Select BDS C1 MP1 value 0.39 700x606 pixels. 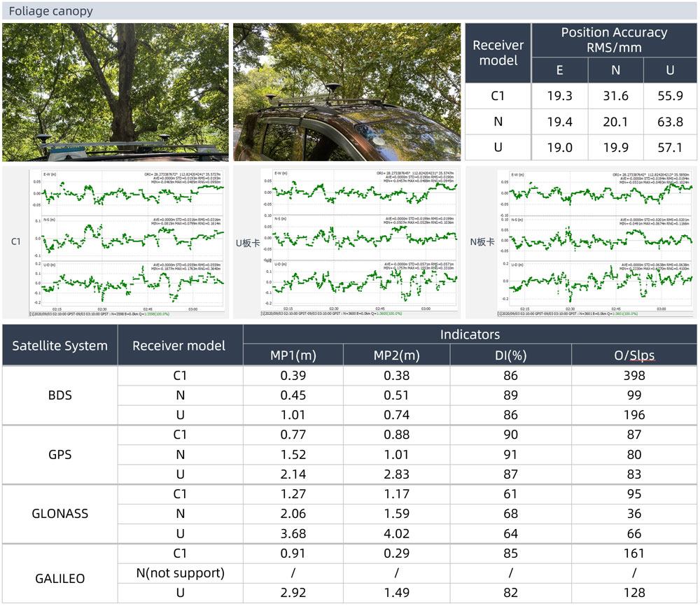click(293, 376)
